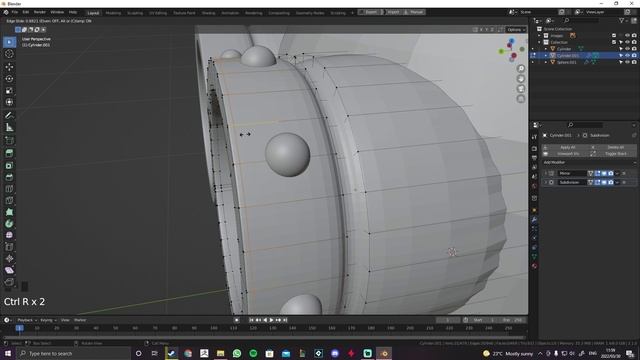Expand the Mirror modifier panel
Image resolution: width=640 pixels, height=360 pixels.
click(x=545, y=173)
